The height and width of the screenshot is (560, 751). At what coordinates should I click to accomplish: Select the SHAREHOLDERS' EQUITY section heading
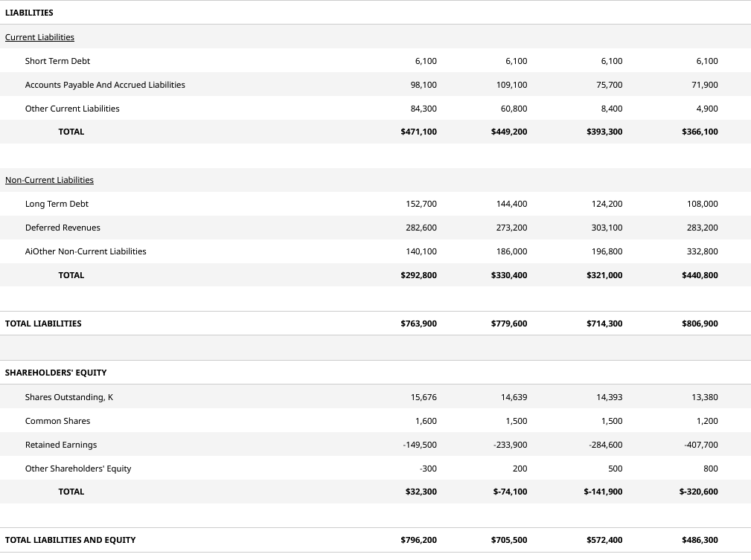(x=56, y=373)
